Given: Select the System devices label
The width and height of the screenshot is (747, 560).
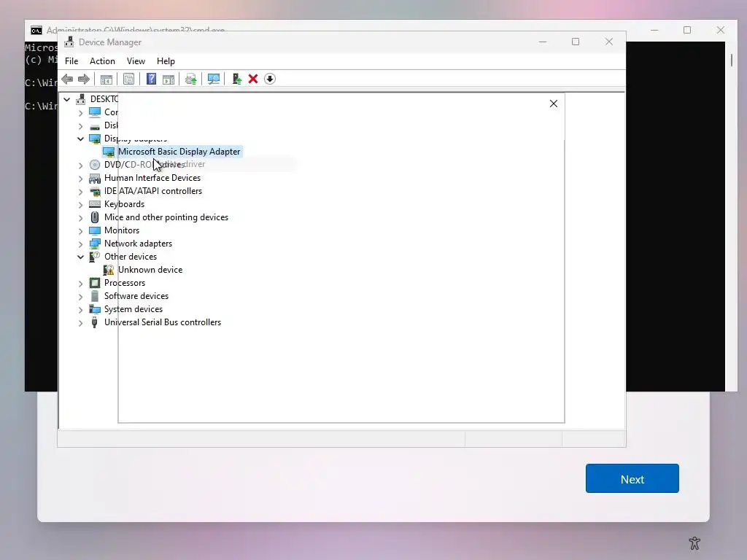Looking at the screenshot, I should 133,309.
